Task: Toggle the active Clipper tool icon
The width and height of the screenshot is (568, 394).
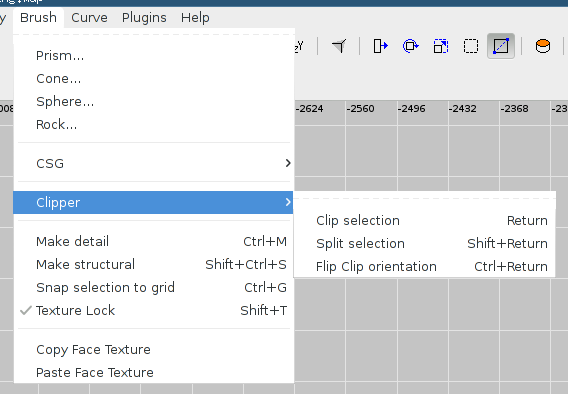Action: click(501, 46)
